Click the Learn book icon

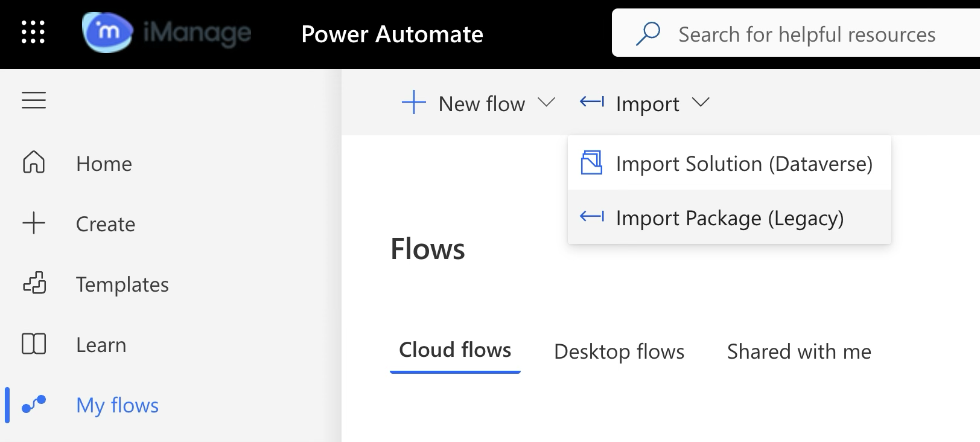tap(34, 344)
